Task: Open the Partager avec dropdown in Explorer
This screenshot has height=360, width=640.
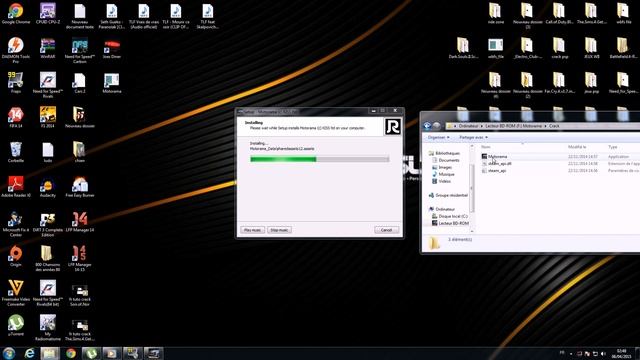Action: [473, 138]
